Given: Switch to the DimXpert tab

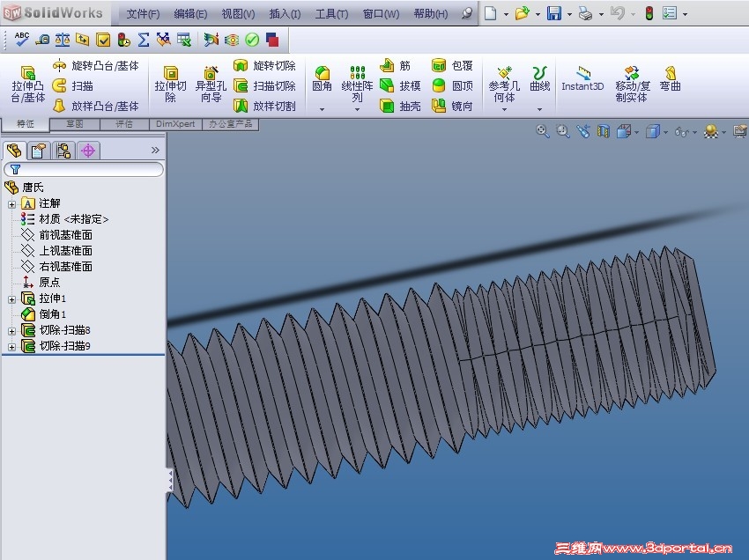Looking at the screenshot, I should point(175,124).
